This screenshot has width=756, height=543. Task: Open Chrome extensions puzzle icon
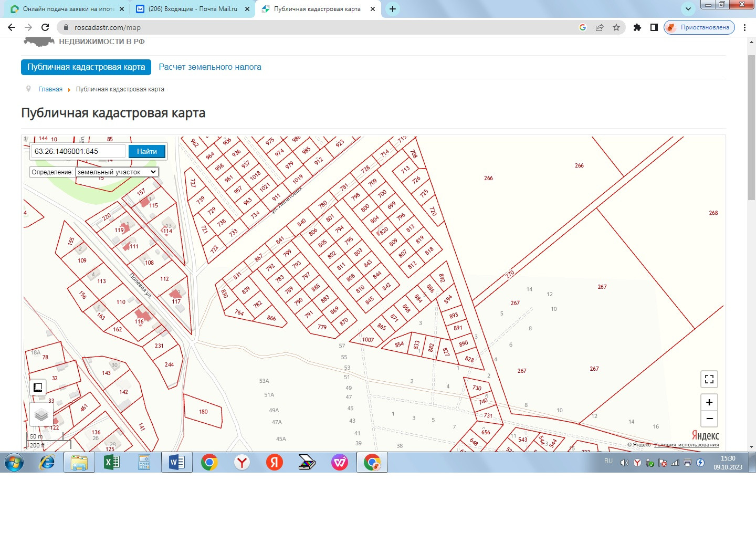tap(637, 27)
